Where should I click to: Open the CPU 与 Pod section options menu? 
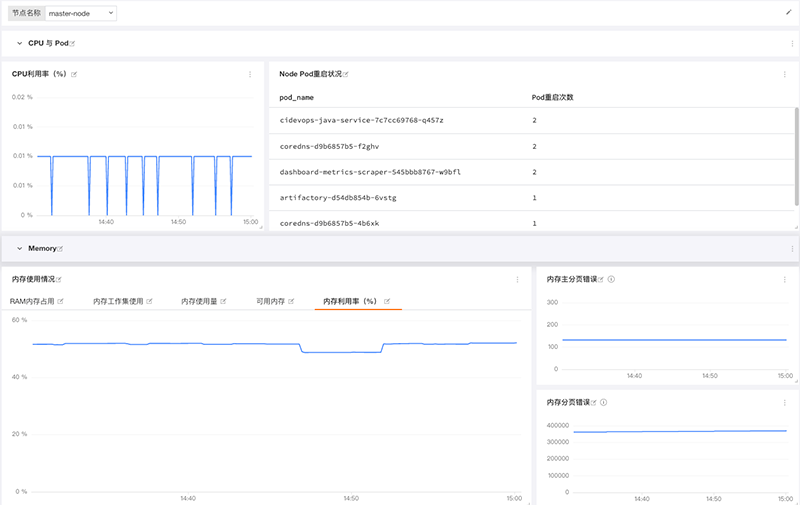(x=792, y=44)
